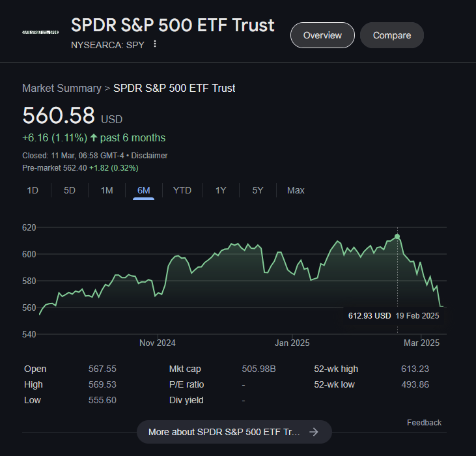Click the Low value 555.60
This screenshot has height=456, width=476.
tap(102, 400)
